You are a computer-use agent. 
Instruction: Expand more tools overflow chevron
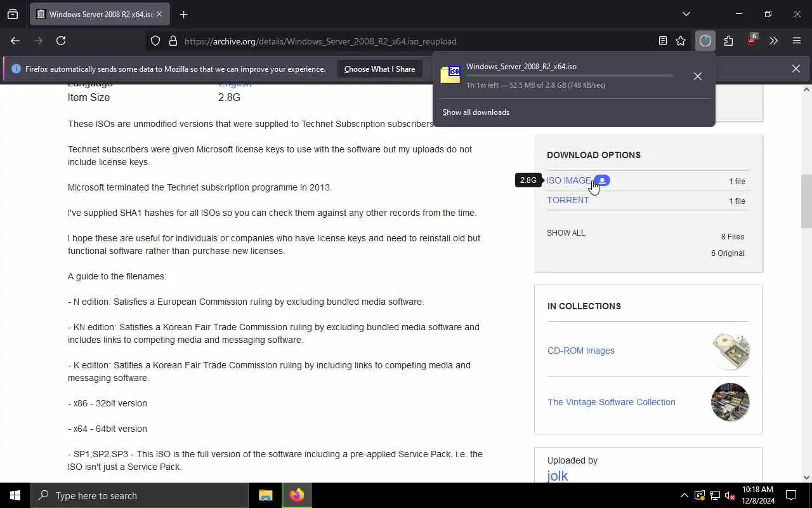(x=773, y=41)
